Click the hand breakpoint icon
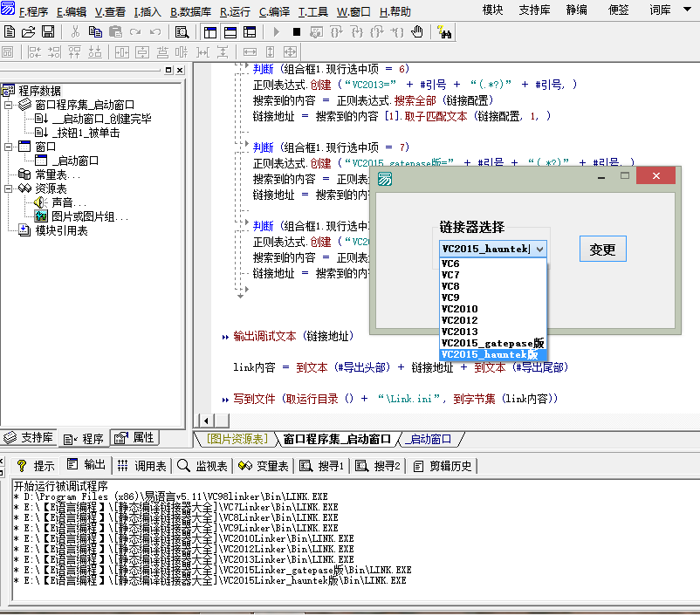This screenshot has width=700, height=616. pos(417,31)
